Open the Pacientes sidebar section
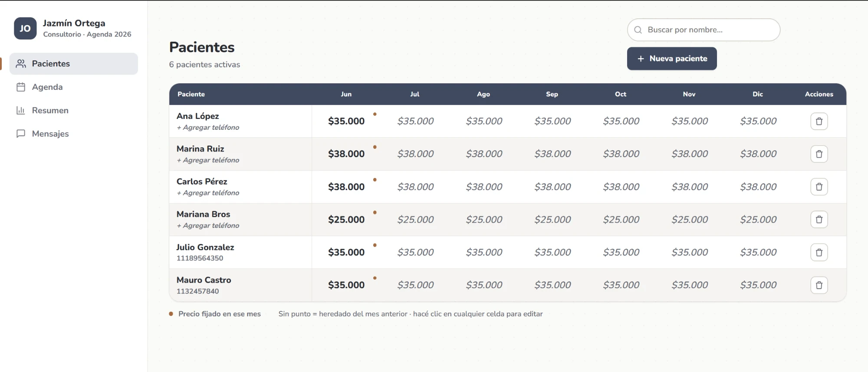The width and height of the screenshot is (868, 372). [x=74, y=64]
